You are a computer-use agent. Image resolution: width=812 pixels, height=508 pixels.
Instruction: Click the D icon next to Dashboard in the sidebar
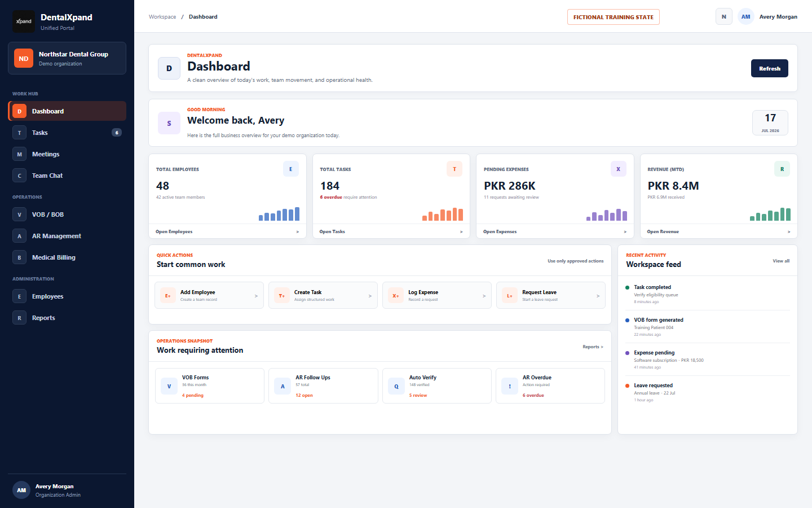19,111
